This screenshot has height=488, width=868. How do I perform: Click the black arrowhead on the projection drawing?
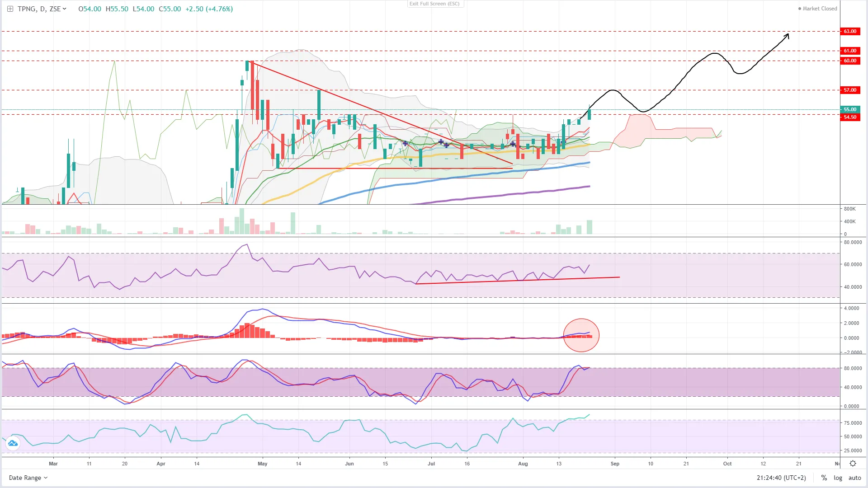tap(787, 36)
